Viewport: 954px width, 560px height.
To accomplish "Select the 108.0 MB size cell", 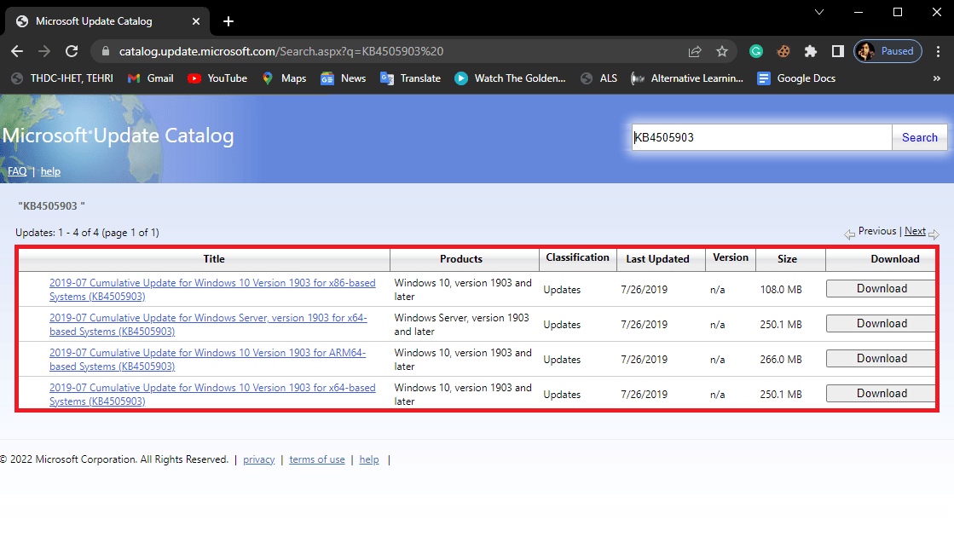I will (781, 290).
